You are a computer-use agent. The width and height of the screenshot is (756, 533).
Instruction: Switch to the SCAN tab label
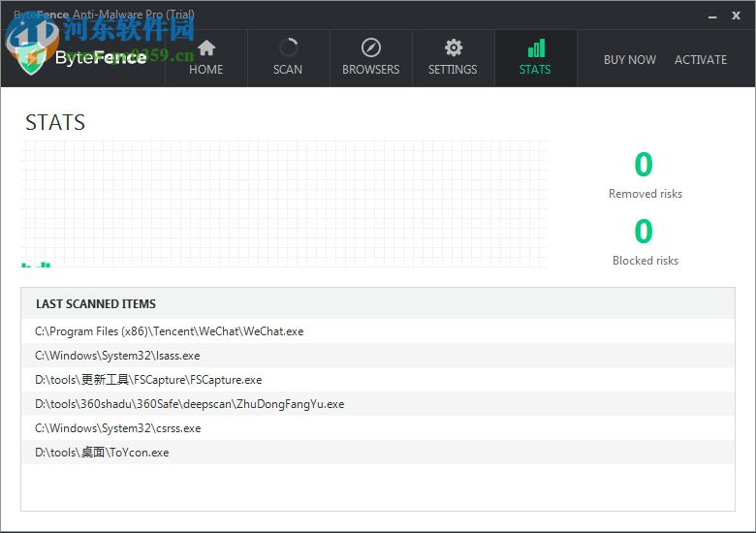pyautogui.click(x=288, y=70)
